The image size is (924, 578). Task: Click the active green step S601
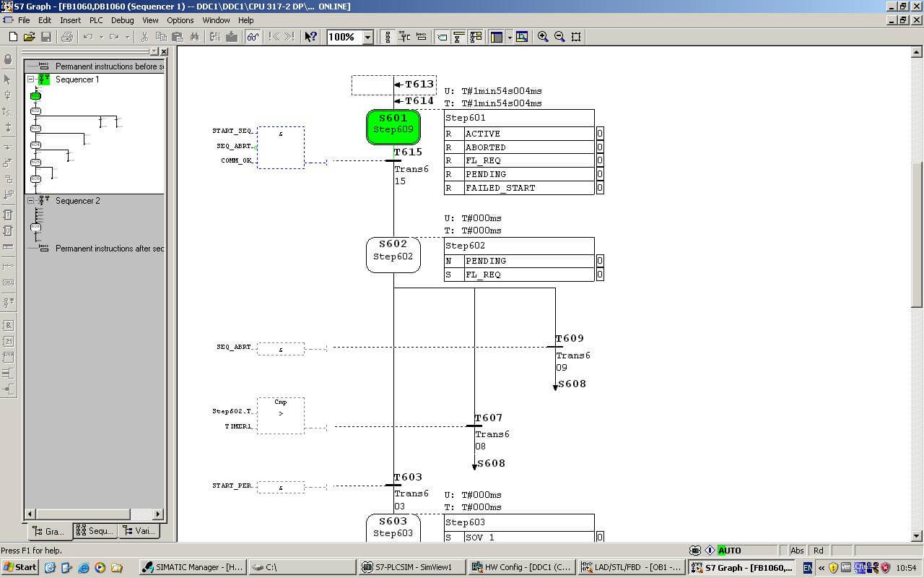point(393,127)
